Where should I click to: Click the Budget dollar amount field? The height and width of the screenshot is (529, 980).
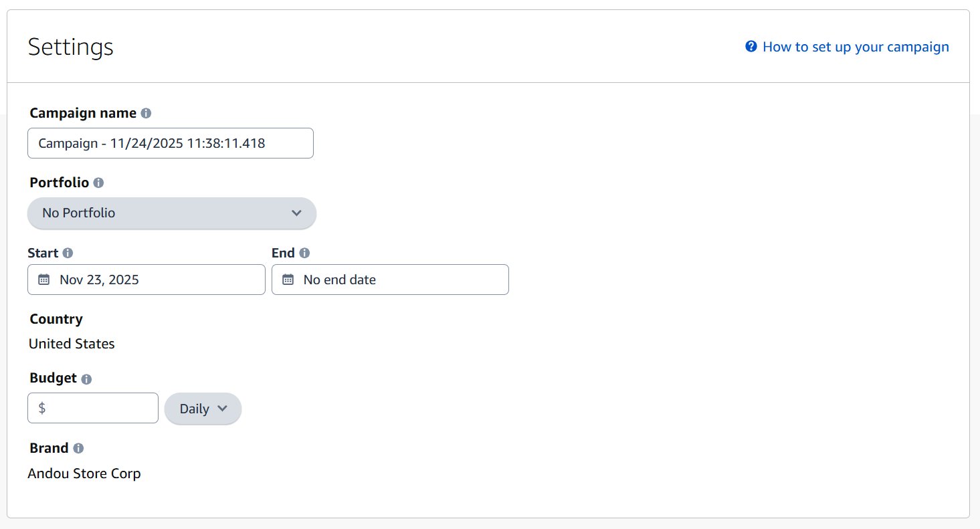coord(92,408)
